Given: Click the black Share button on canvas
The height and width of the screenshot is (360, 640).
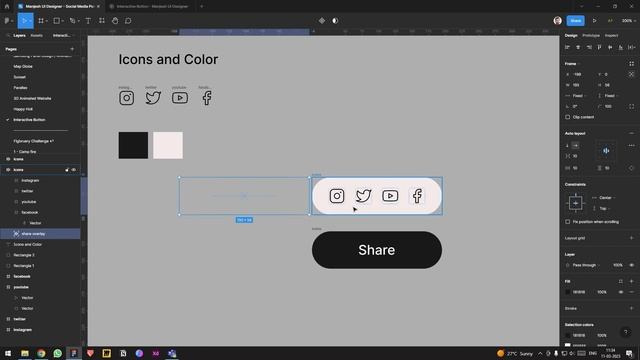Looking at the screenshot, I should pyautogui.click(x=377, y=250).
